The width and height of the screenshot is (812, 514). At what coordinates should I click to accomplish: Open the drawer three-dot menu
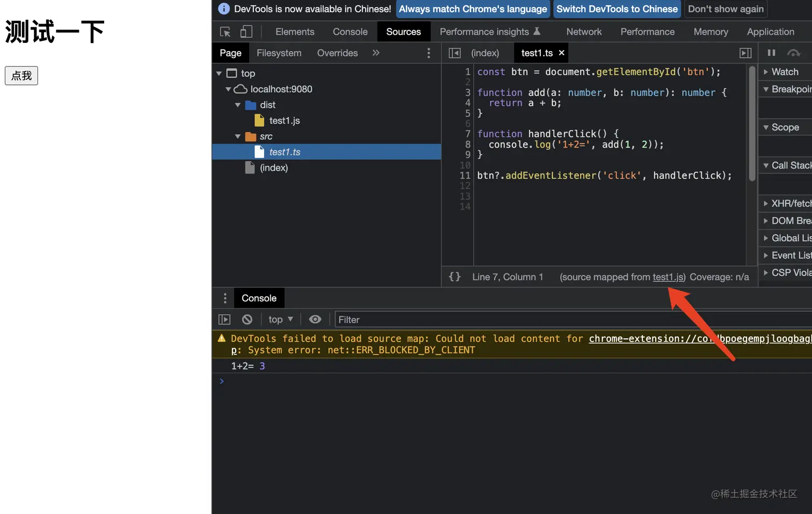225,298
